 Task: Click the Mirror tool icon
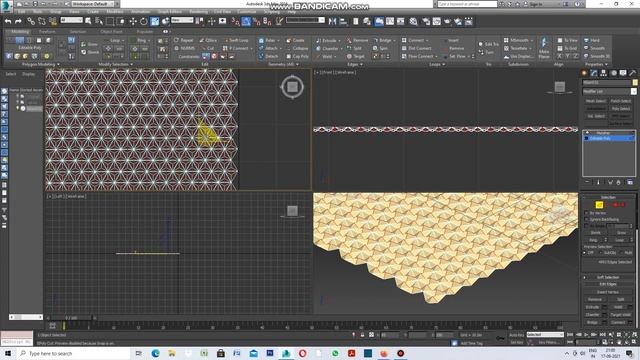tap(333, 21)
